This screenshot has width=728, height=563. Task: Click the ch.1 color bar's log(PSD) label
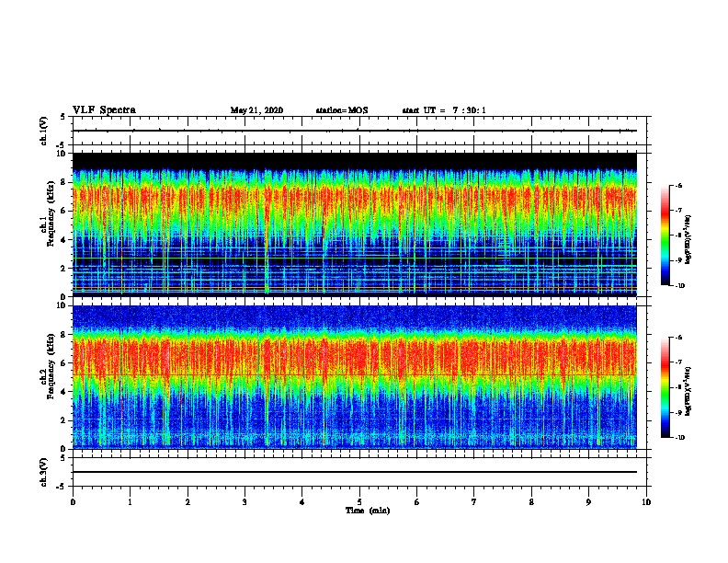tap(688, 240)
